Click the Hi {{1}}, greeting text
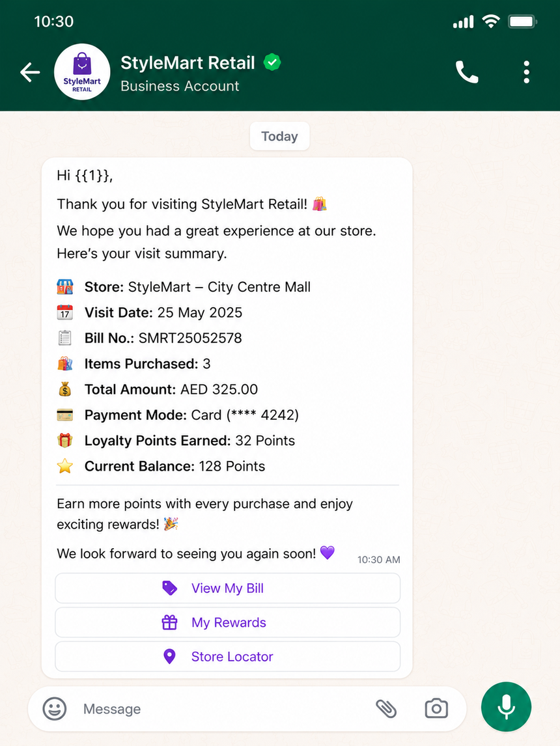Viewport: 560px width, 746px height. [85, 176]
